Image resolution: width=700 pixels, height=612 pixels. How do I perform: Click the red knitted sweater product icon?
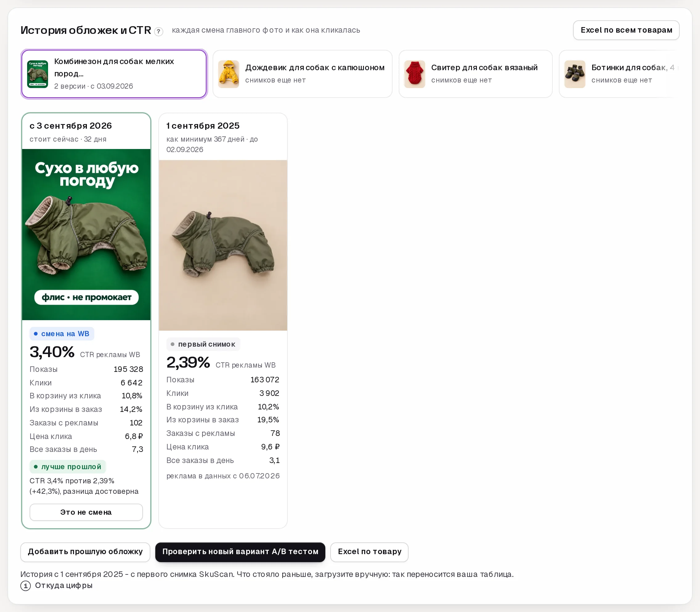click(x=415, y=74)
